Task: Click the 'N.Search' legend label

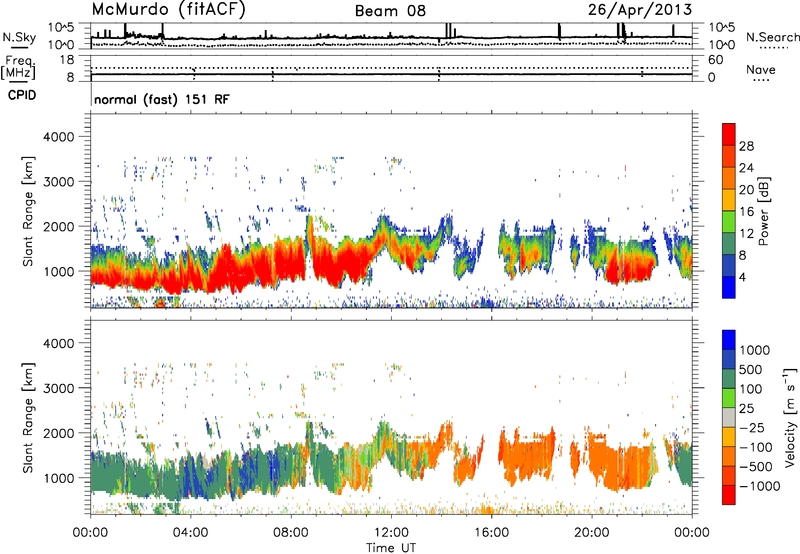Action: pyautogui.click(x=772, y=37)
